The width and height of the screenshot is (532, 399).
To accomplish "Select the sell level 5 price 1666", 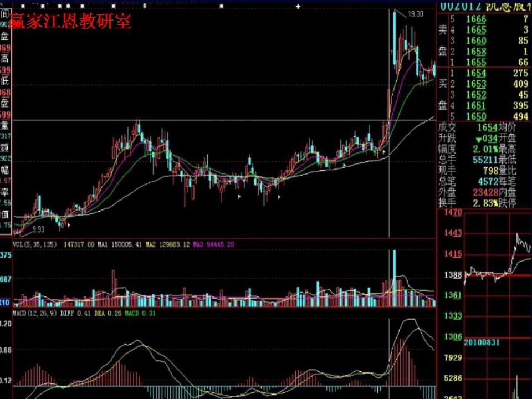I will click(x=475, y=19).
